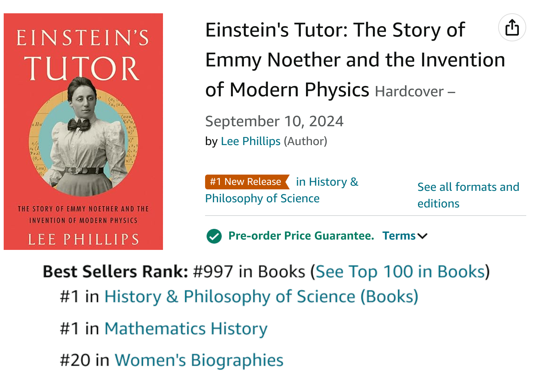This screenshot has height=392, width=534.
Task: Open author Lee Phillips link
Action: pyautogui.click(x=251, y=141)
